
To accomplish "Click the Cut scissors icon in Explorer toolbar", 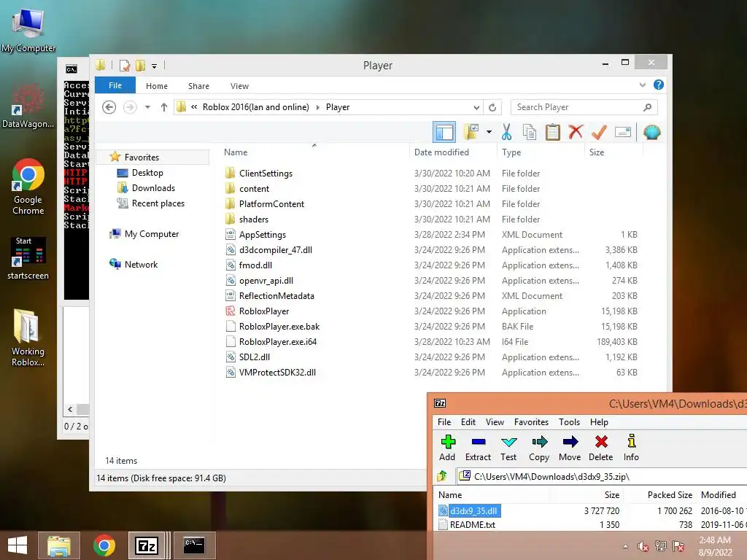I will pyautogui.click(x=506, y=132).
